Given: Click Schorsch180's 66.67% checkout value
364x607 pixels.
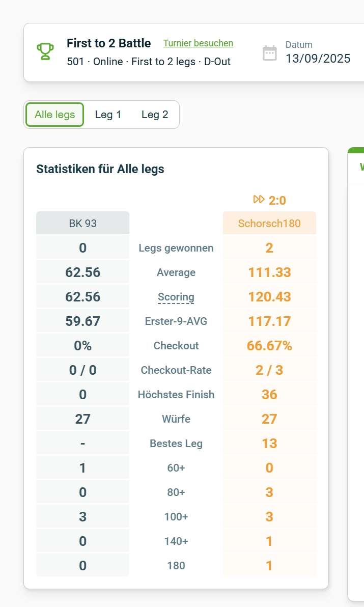Looking at the screenshot, I should click(269, 346).
